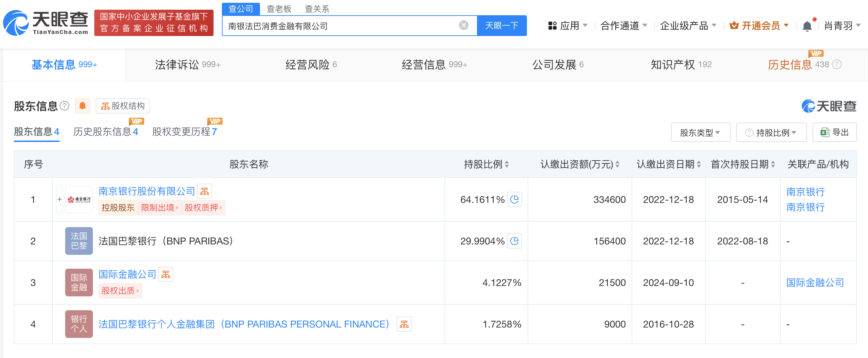
Task: Click the 国际金融 avatar thumbnail
Action: tap(79, 283)
